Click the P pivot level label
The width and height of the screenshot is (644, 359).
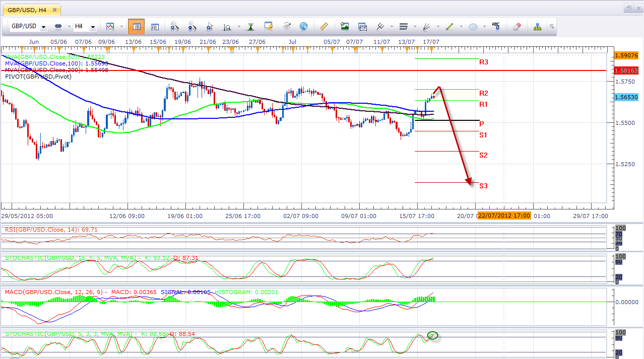point(482,123)
